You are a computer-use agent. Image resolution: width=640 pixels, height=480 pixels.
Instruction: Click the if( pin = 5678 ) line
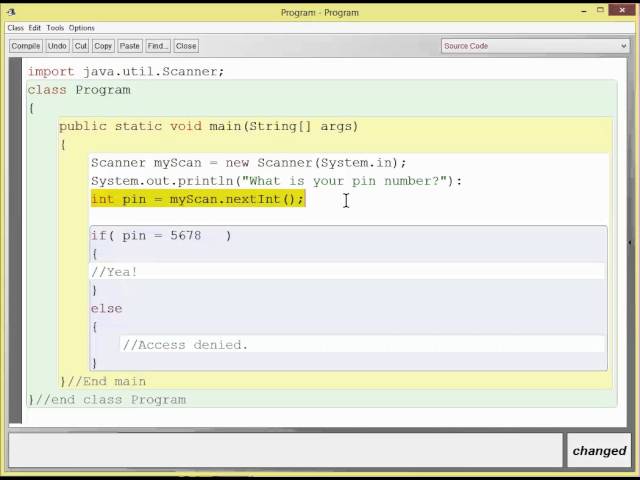pos(161,236)
